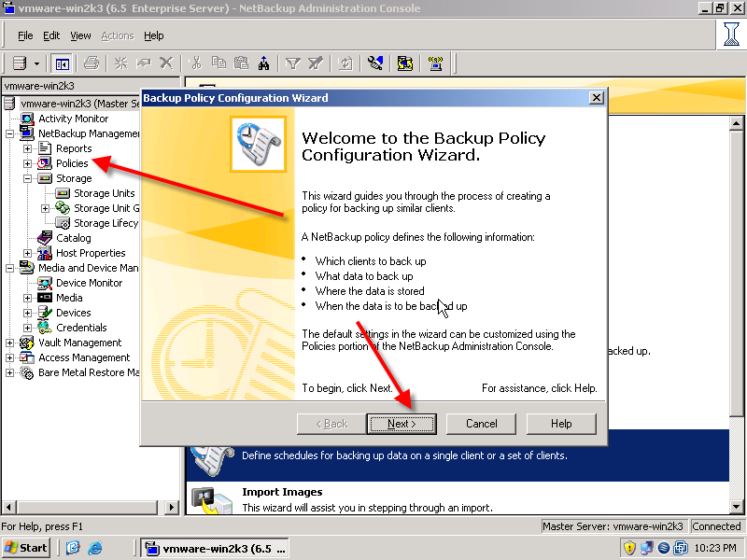Click the Print toolbar icon

click(x=91, y=63)
